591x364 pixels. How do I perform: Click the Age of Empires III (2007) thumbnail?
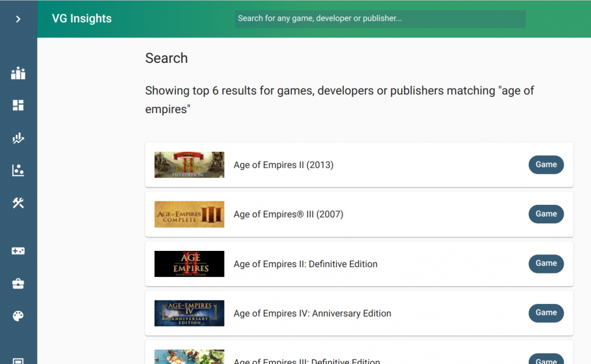[189, 214]
